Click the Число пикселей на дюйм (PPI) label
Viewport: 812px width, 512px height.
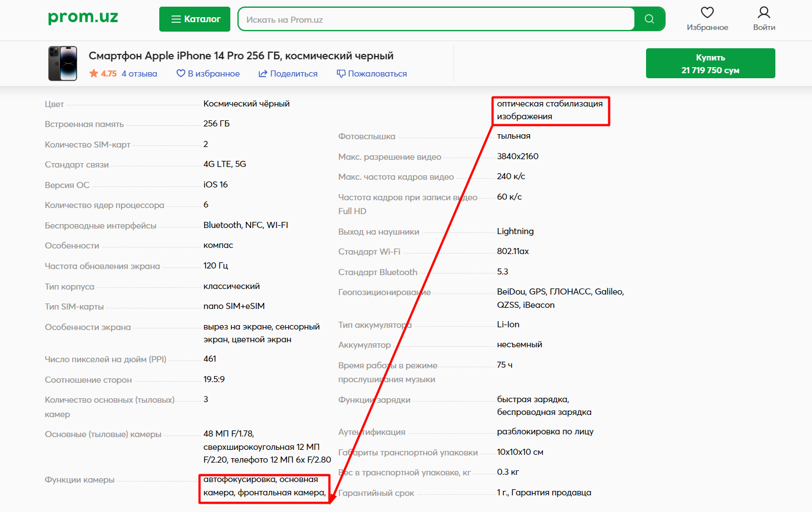(105, 359)
